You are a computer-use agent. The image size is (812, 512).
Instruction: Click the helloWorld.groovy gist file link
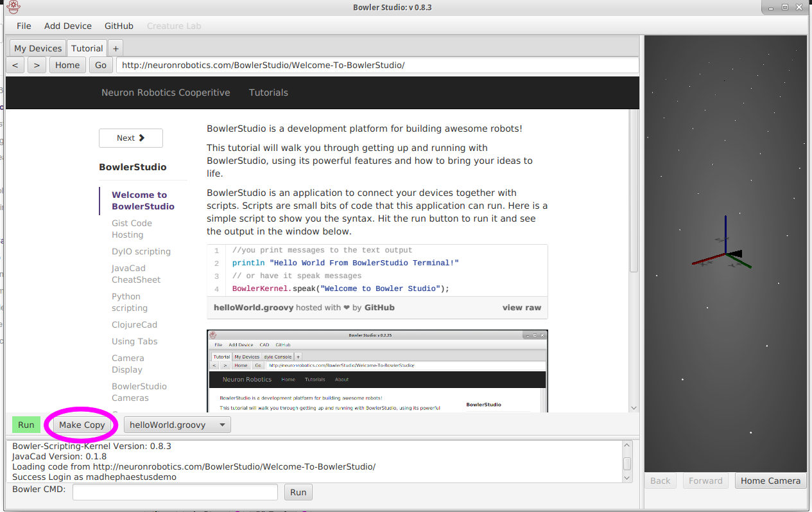click(x=254, y=307)
